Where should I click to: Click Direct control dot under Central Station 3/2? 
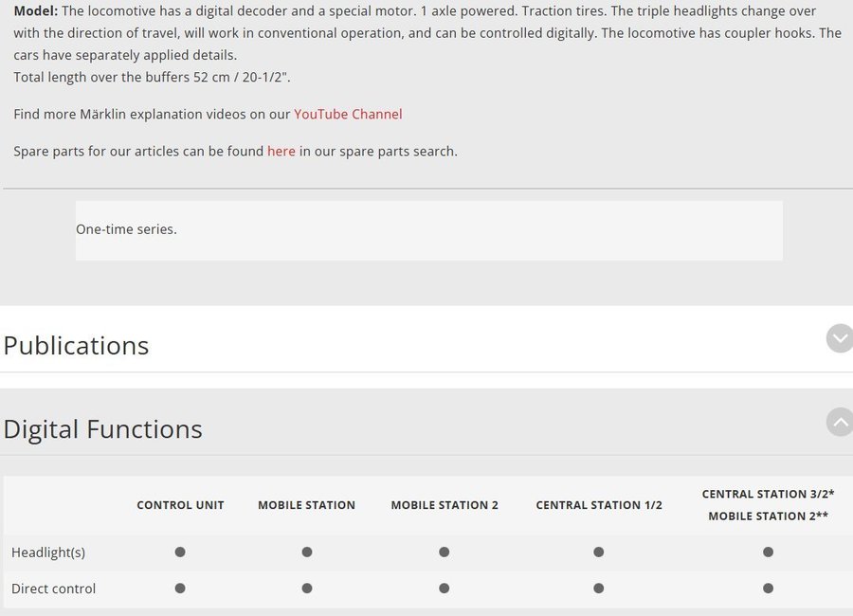tap(768, 589)
